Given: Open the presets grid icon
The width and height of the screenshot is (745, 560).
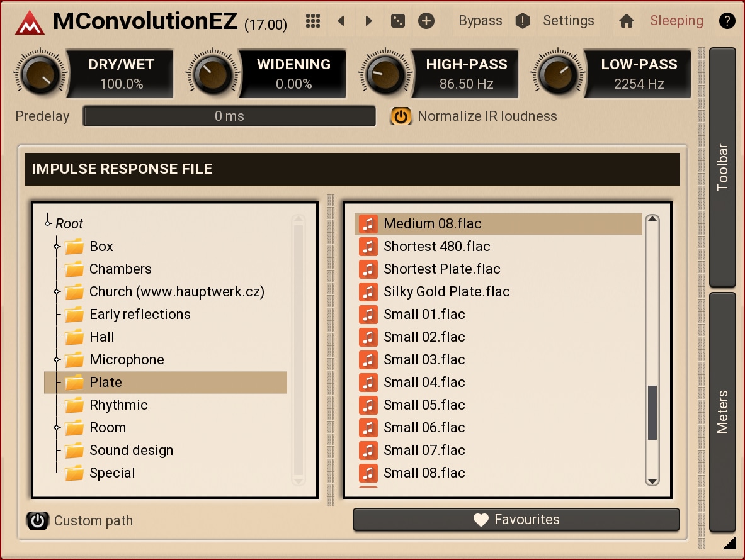Looking at the screenshot, I should 313,21.
